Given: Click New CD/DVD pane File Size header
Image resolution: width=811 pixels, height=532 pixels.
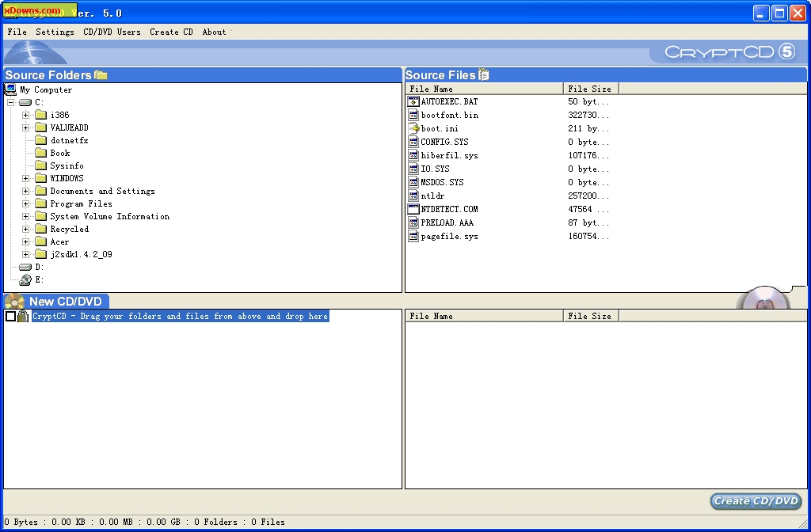Looking at the screenshot, I should tap(591, 316).
